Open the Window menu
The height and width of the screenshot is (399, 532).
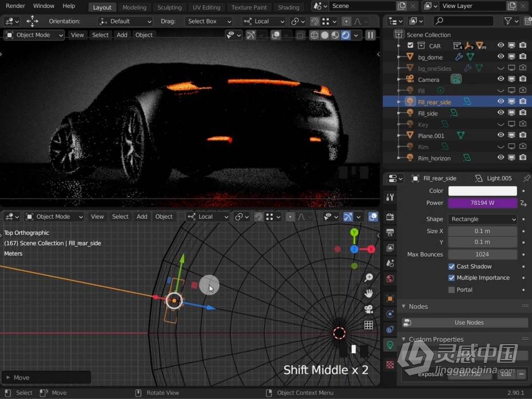[x=43, y=6]
